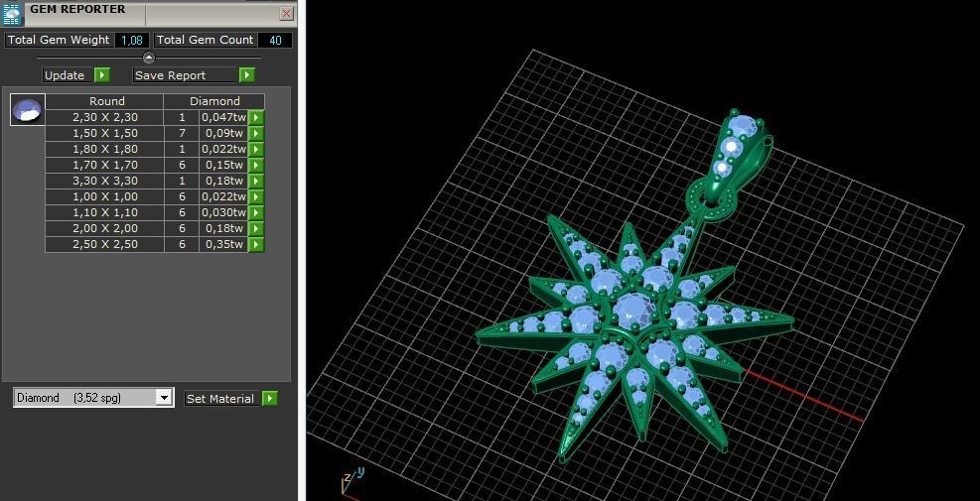Click the Total Gem Count value 40
The width and height of the screenshot is (980, 501).
click(x=275, y=40)
